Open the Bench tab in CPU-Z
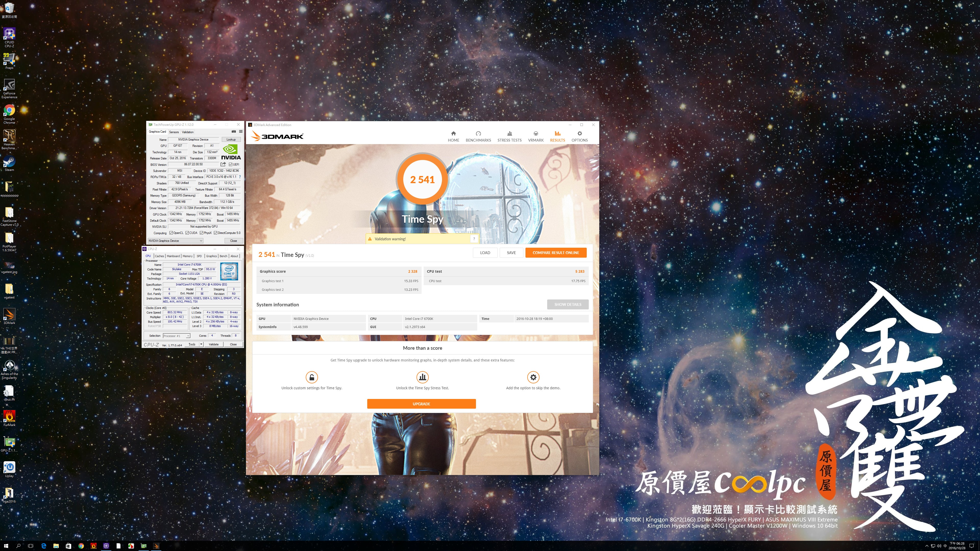980x551 pixels. [x=223, y=256]
